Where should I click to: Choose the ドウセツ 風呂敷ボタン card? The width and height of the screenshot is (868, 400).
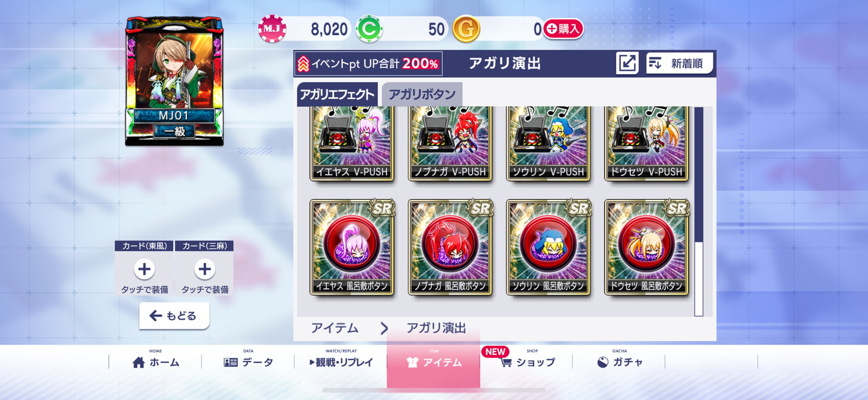pos(646,247)
